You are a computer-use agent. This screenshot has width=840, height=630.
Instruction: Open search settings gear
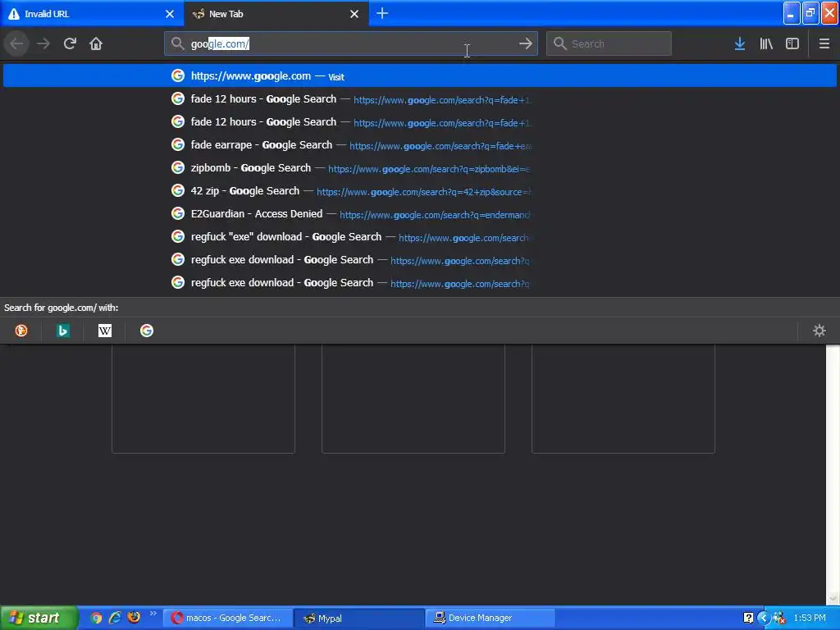click(819, 331)
